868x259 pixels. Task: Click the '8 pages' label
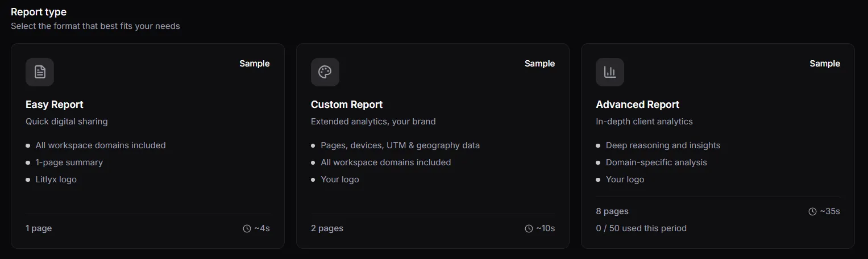click(x=612, y=211)
